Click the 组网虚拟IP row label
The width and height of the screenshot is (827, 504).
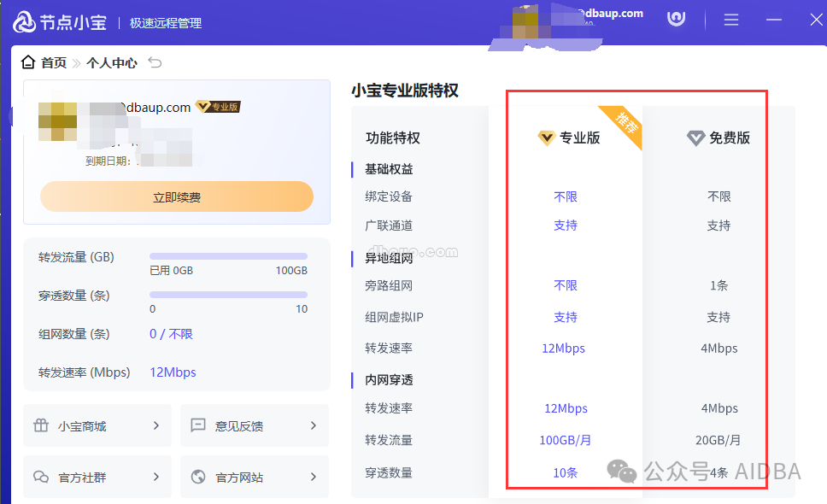pyautogui.click(x=395, y=318)
